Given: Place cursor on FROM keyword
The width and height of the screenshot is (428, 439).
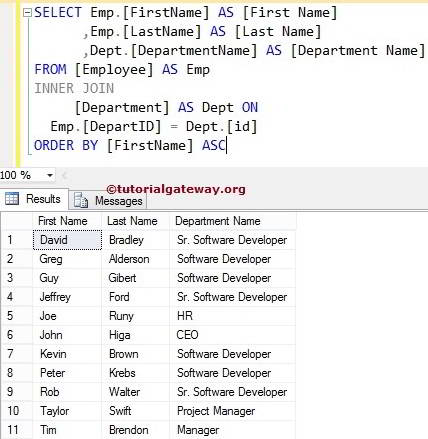Looking at the screenshot, I should click(50, 70).
